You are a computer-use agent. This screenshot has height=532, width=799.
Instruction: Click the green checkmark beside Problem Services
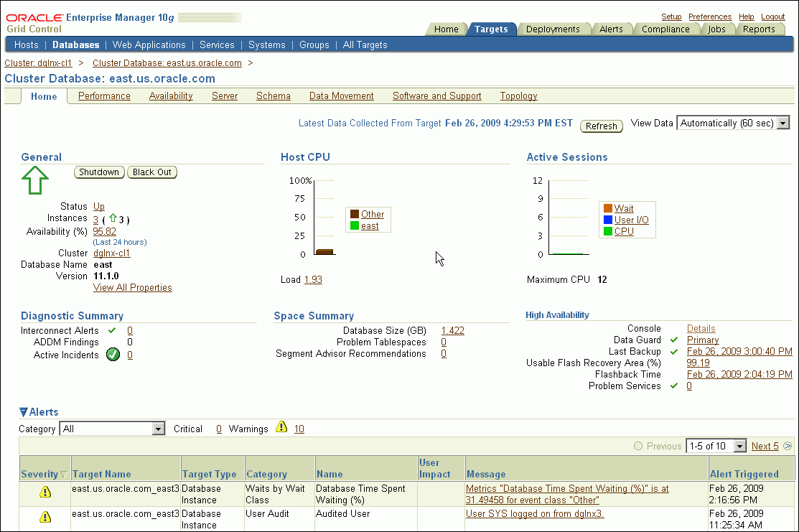point(674,386)
